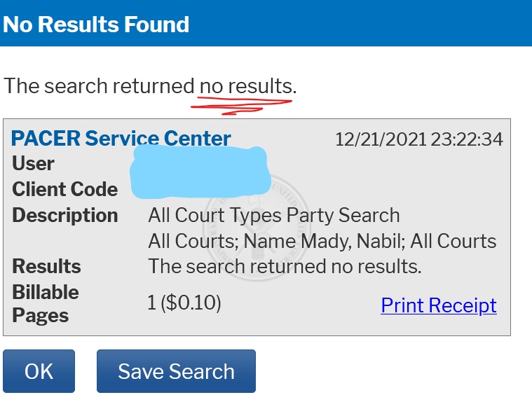532x409 pixels.
Task: Click the receipt's search returned no results value
Action: [285, 266]
